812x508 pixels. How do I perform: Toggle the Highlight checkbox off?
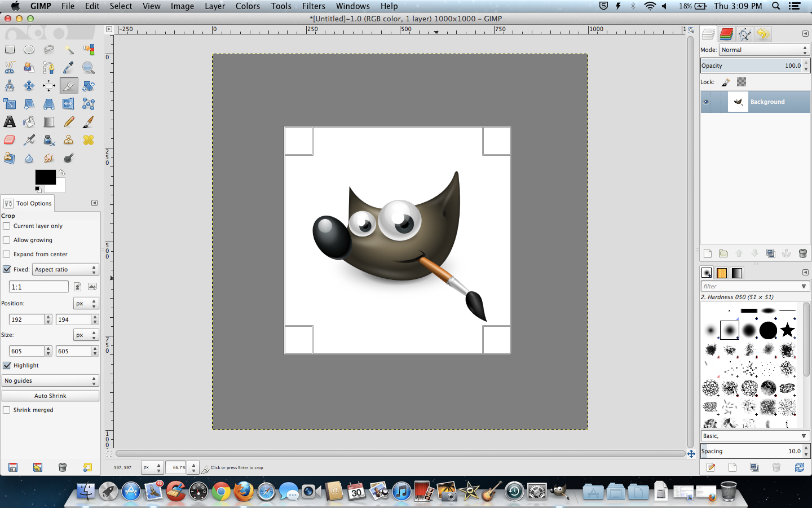click(x=7, y=365)
